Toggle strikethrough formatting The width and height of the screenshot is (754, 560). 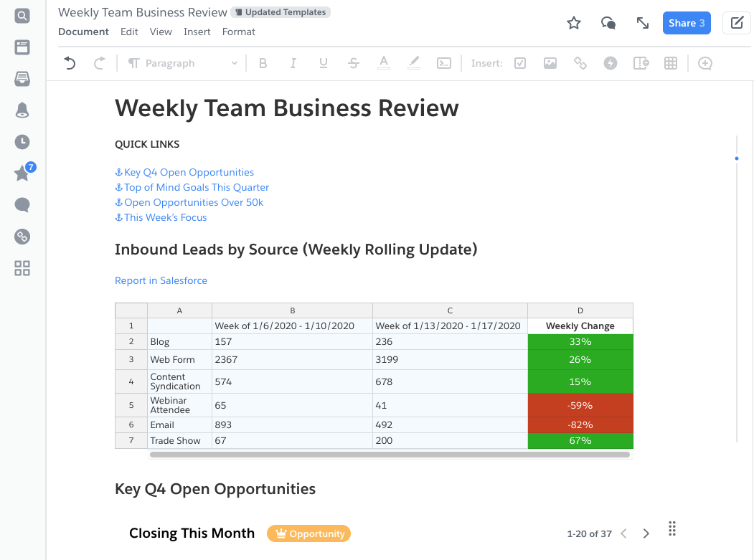click(x=353, y=63)
